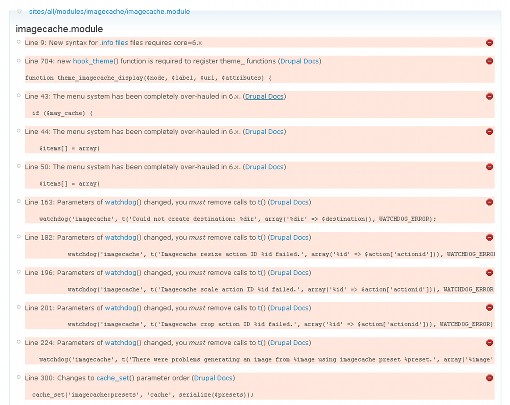
Task: Collapse the Line 182 watchdog message
Action: coord(19,237)
